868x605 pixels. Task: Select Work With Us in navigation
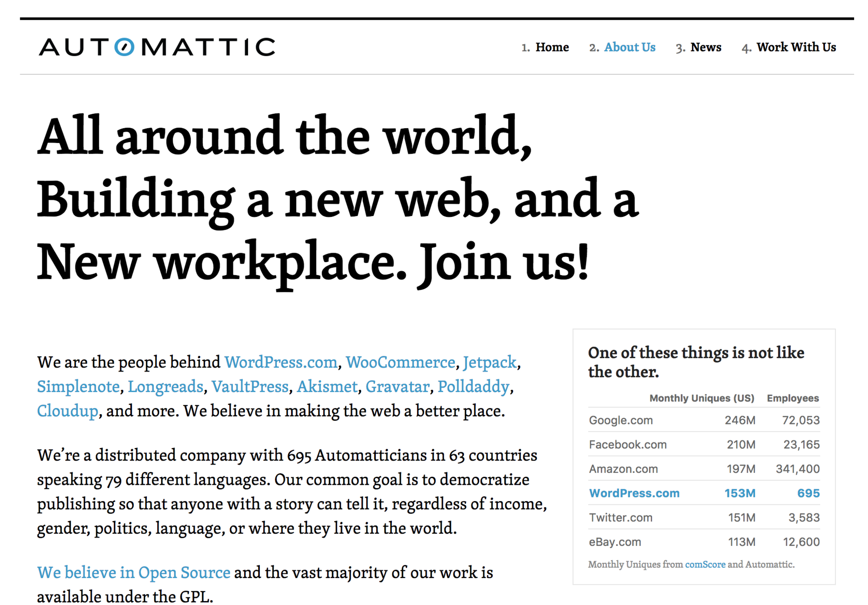click(796, 47)
